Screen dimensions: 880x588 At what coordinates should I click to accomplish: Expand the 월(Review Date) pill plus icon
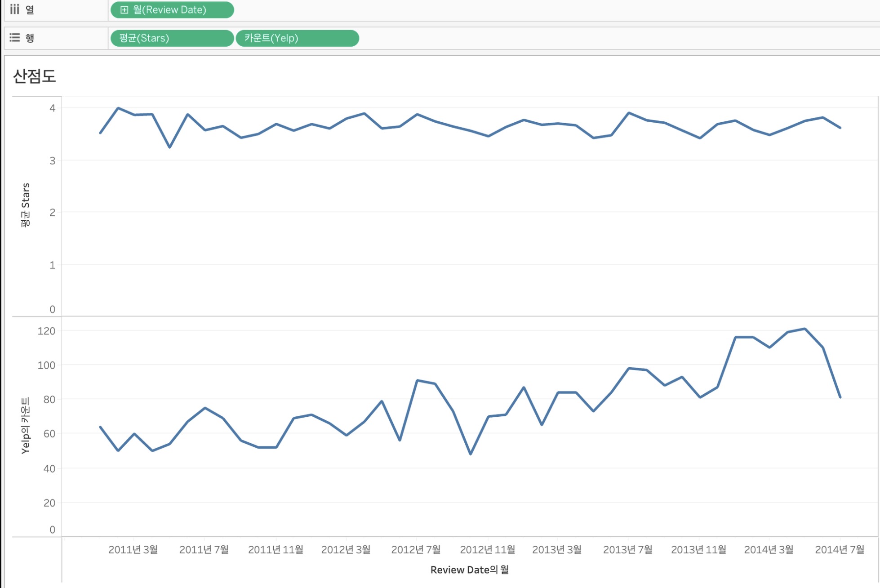point(124,10)
